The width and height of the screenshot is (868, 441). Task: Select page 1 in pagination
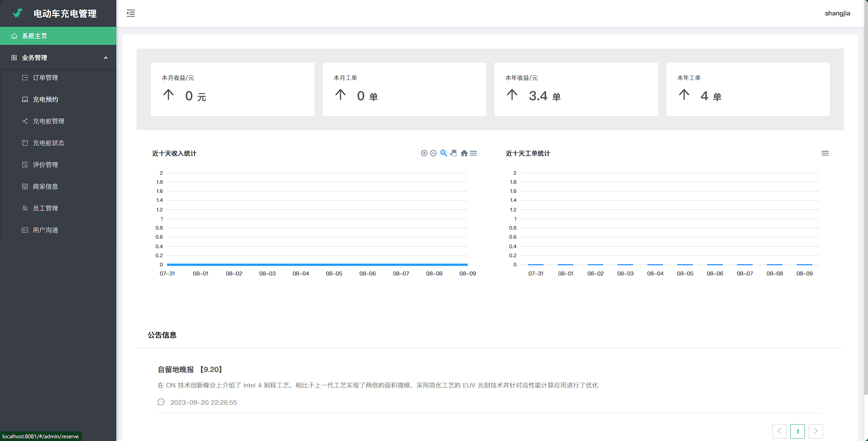coord(797,431)
